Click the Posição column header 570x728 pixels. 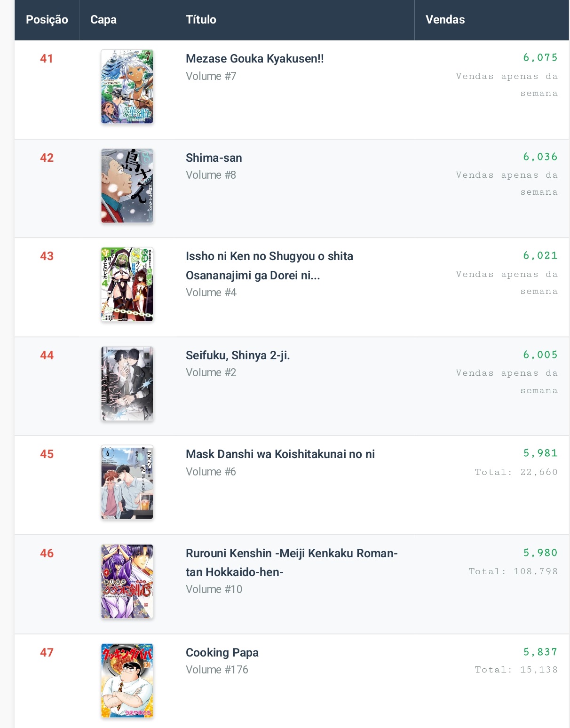47,20
